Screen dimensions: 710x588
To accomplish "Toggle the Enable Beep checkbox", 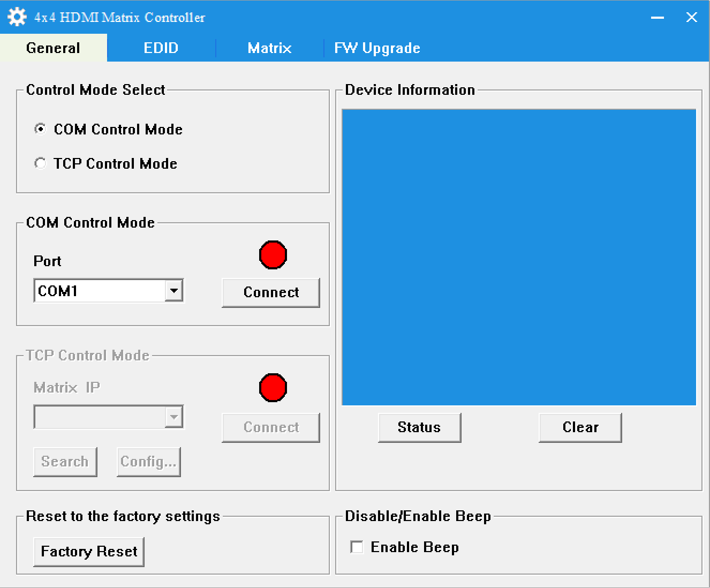I will (x=357, y=547).
